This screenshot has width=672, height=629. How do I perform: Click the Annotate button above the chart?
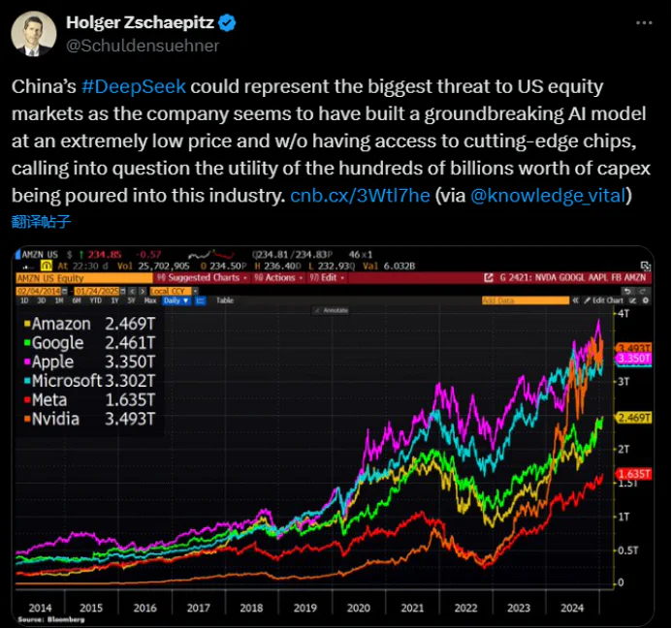(331, 310)
